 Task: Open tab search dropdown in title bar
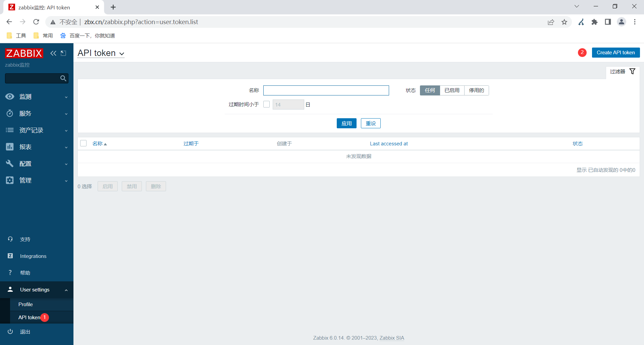[x=577, y=6]
